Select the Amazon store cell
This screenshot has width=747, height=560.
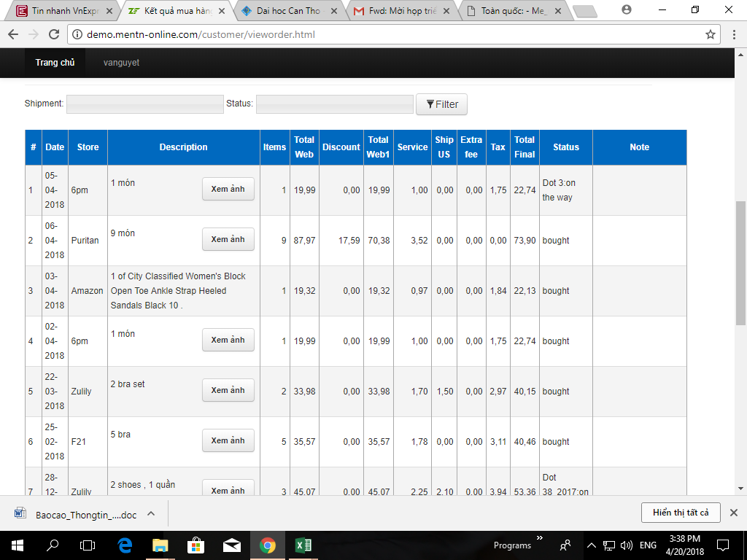(x=88, y=291)
